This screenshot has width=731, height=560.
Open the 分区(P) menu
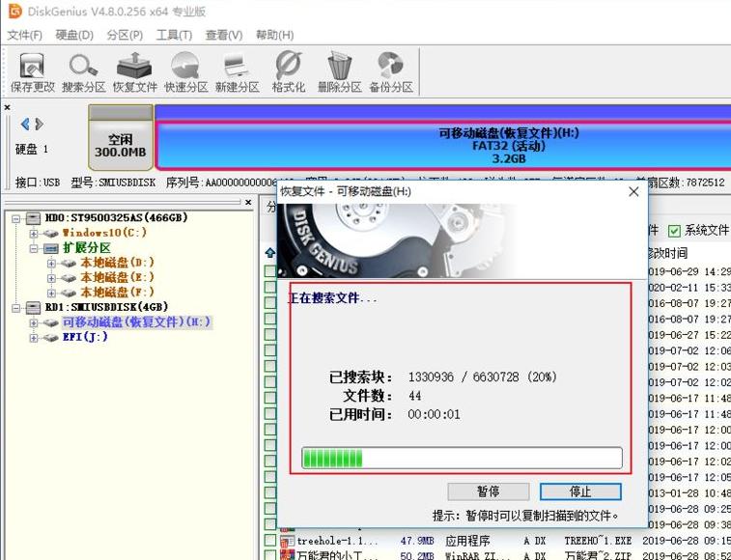click(x=125, y=35)
